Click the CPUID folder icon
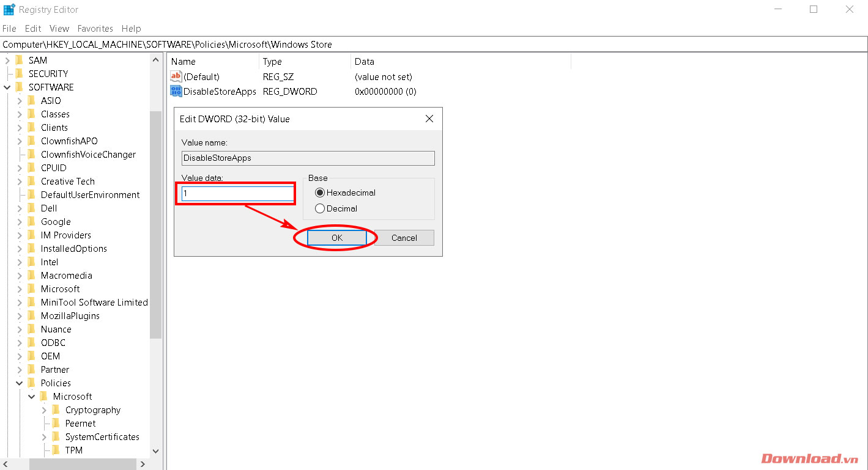The width and height of the screenshot is (868, 470). 31,168
